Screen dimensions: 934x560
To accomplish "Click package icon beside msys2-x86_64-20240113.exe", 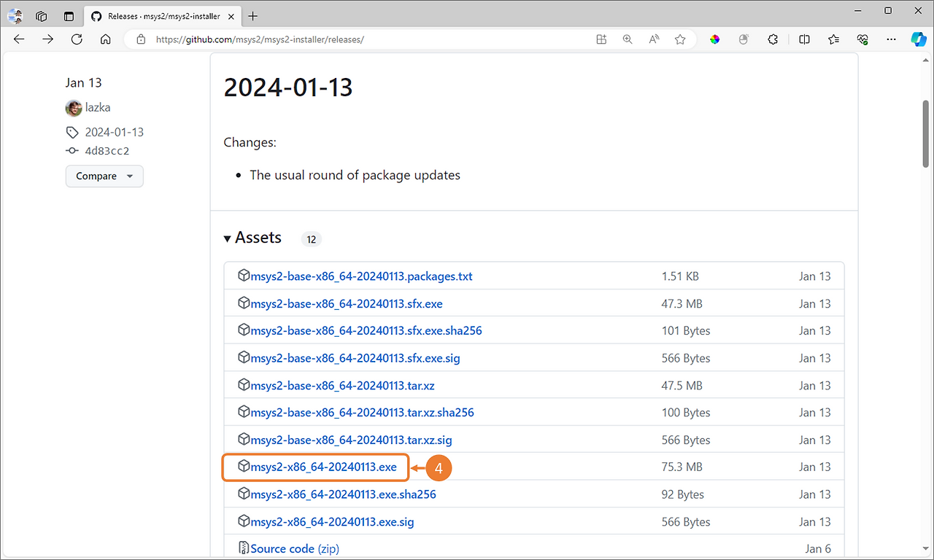I will 244,467.
